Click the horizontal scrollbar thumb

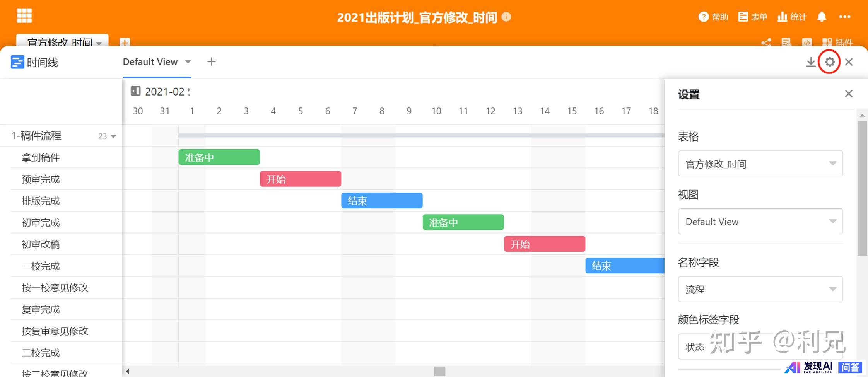[x=439, y=371]
